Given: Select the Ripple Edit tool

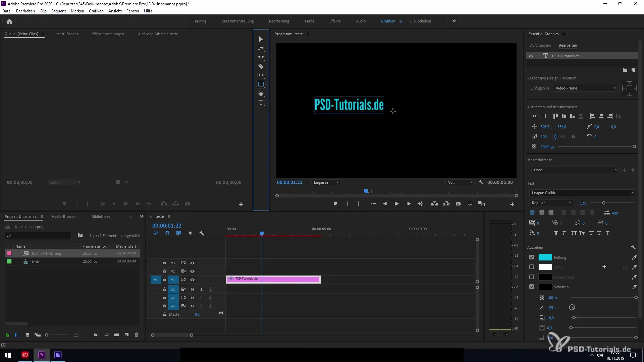Looking at the screenshot, I should [261, 57].
